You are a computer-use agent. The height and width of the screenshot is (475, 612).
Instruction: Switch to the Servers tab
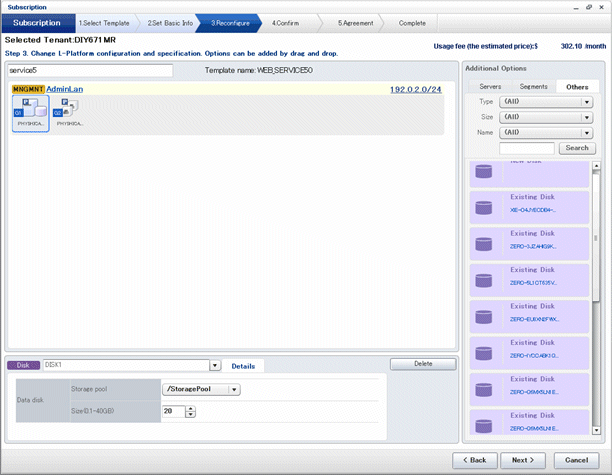pyautogui.click(x=490, y=87)
